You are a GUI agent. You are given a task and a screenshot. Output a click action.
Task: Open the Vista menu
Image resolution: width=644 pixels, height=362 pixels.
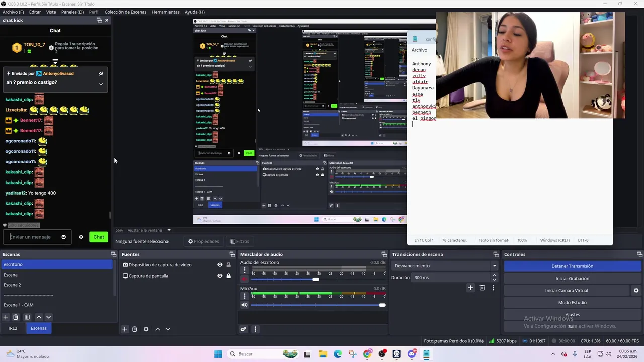51,12
